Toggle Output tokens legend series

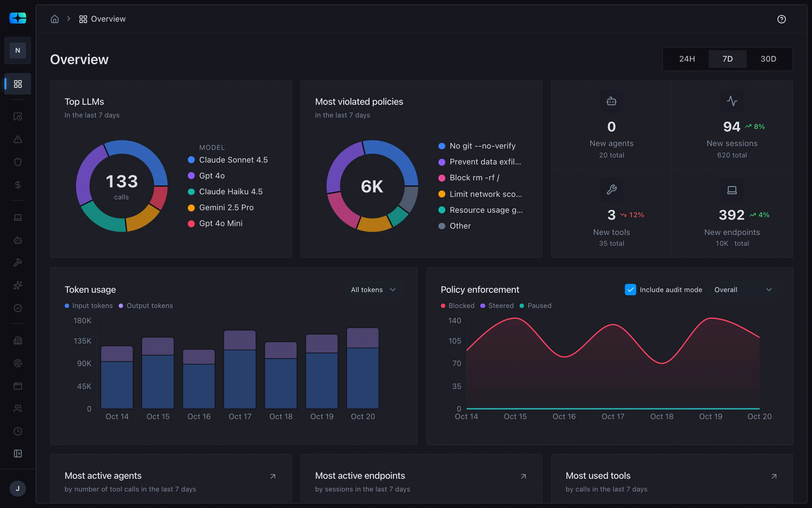pyautogui.click(x=146, y=306)
